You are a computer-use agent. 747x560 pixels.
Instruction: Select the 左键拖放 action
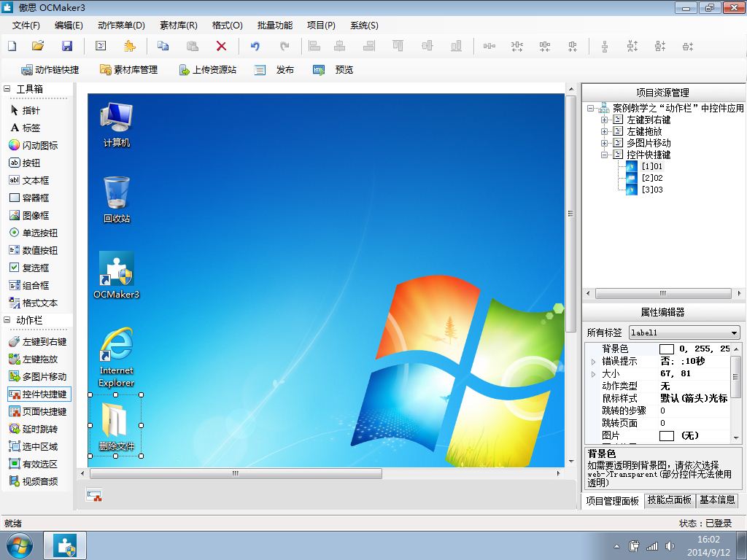pos(34,359)
